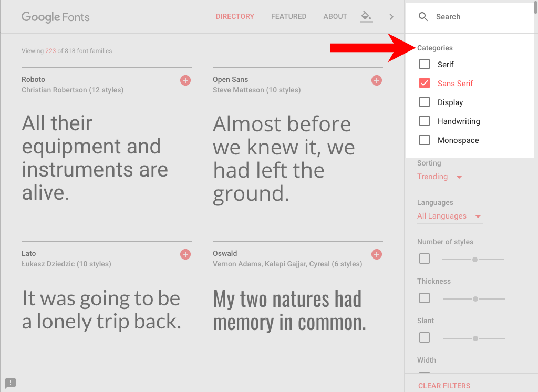Collapse sidebar with the right chevron arrow

[x=391, y=16]
